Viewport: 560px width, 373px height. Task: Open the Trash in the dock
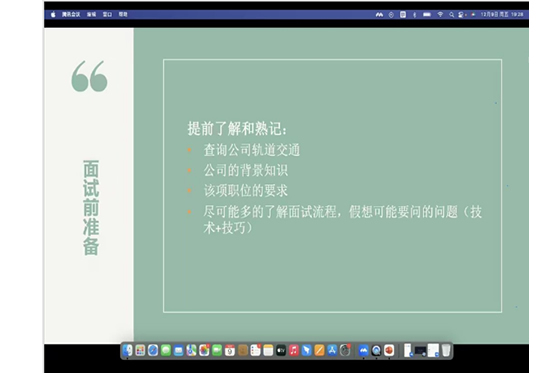(446, 350)
